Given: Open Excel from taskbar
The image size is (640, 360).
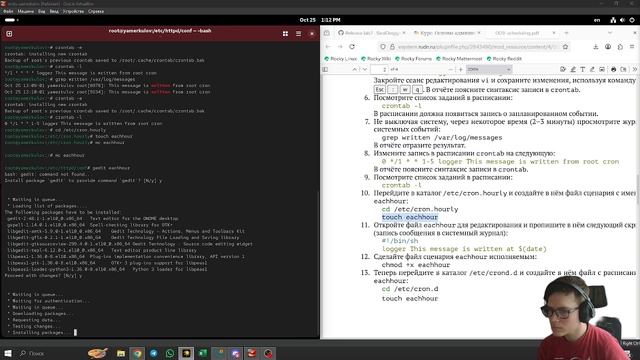Looking at the screenshot, I should (x=202, y=353).
